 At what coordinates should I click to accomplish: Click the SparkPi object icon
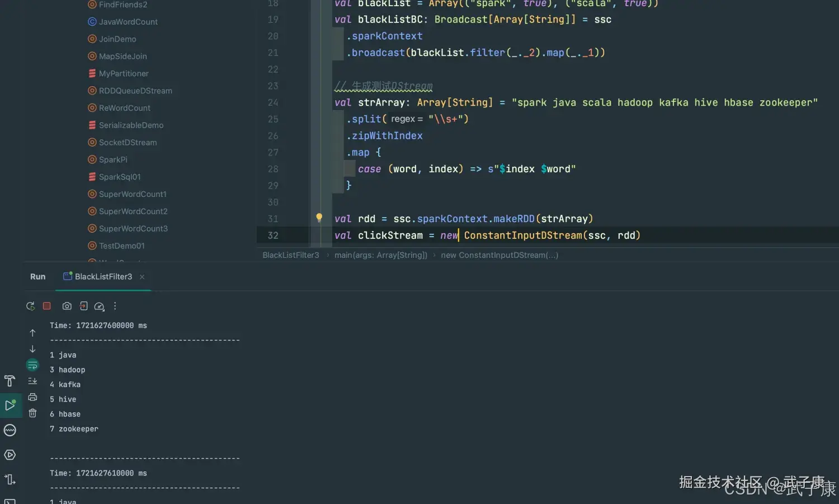[92, 160]
